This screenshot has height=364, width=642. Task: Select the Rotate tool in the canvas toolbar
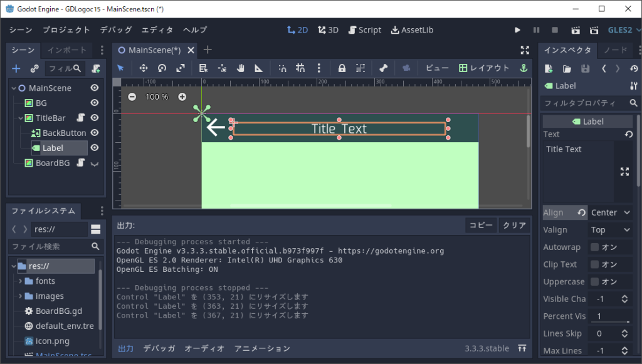(x=162, y=68)
